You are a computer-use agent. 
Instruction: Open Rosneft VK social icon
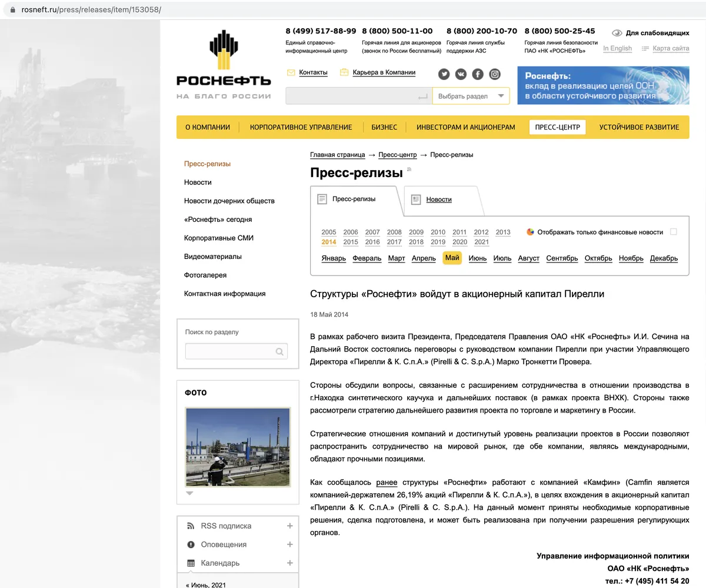[461, 74]
